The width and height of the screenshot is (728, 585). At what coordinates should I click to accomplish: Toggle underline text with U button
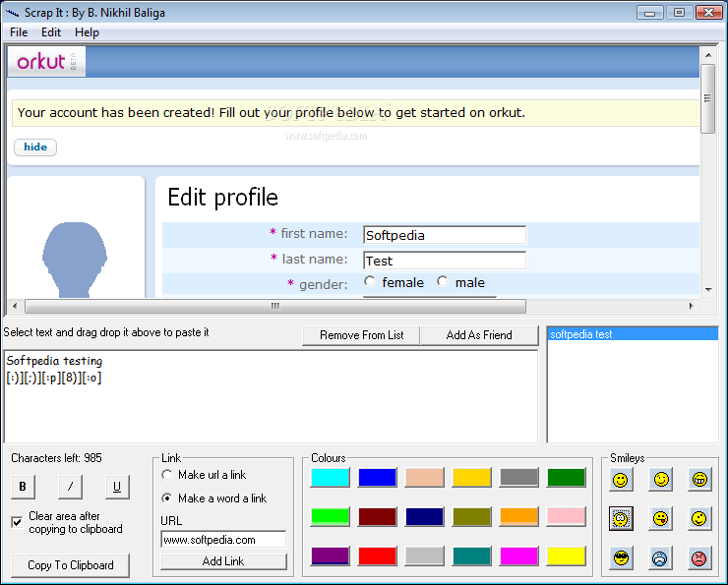[x=117, y=487]
